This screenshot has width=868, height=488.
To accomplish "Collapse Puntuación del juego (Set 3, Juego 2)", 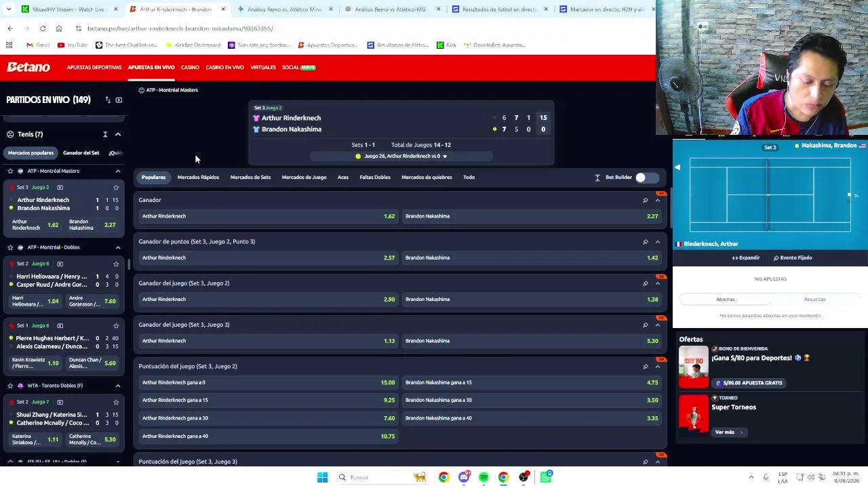I will point(658,367).
